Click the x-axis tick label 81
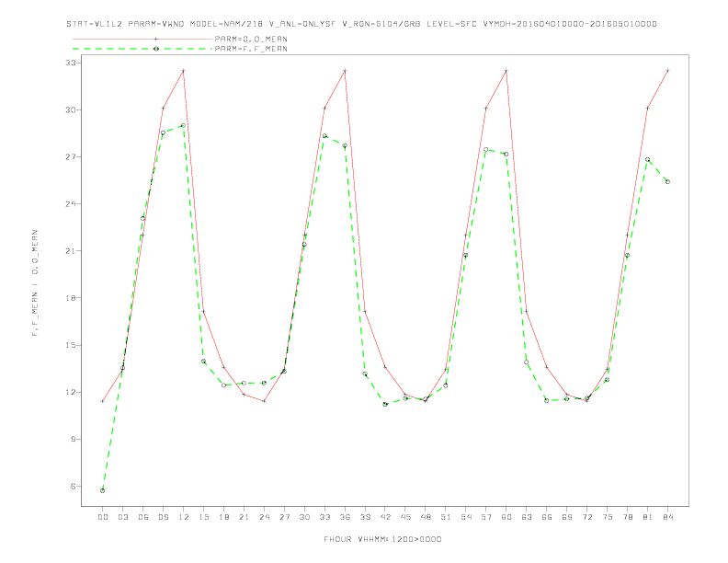Screen dimensions: 728x563 tap(648, 517)
